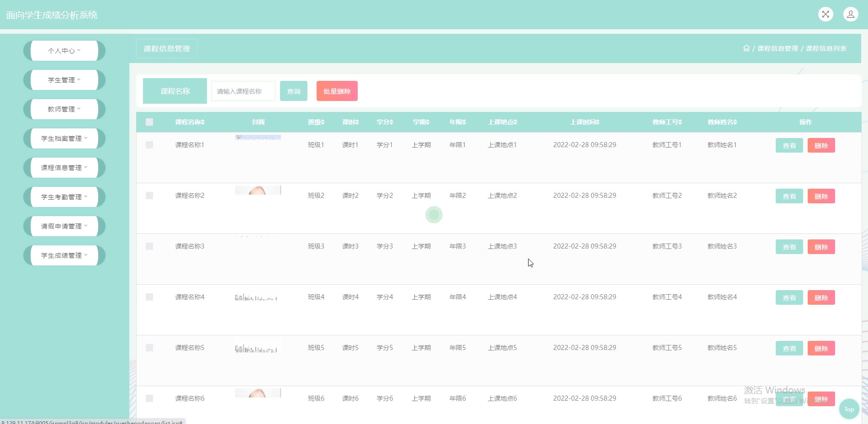Sort by 教师工号 column header
This screenshot has width=868, height=424.
tap(667, 122)
